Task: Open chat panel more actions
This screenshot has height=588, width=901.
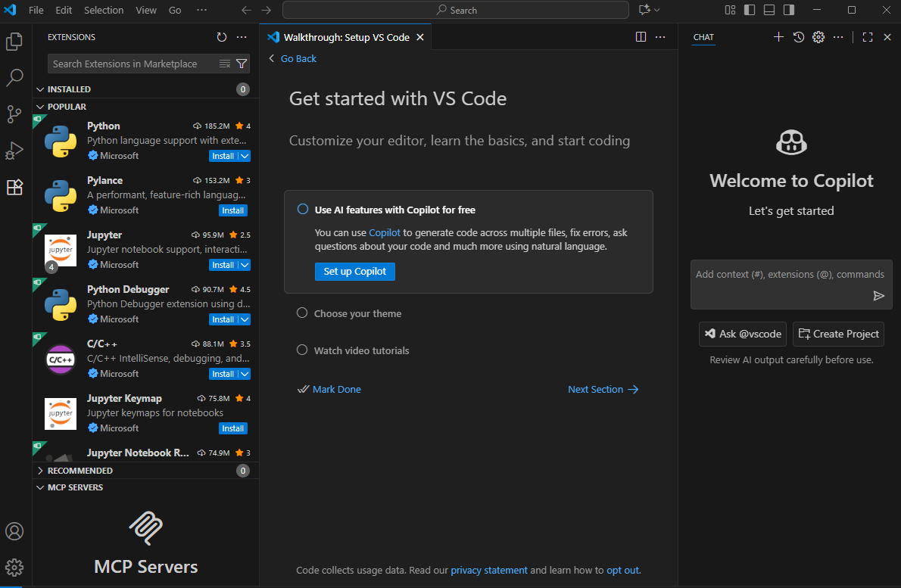Action: pos(838,37)
